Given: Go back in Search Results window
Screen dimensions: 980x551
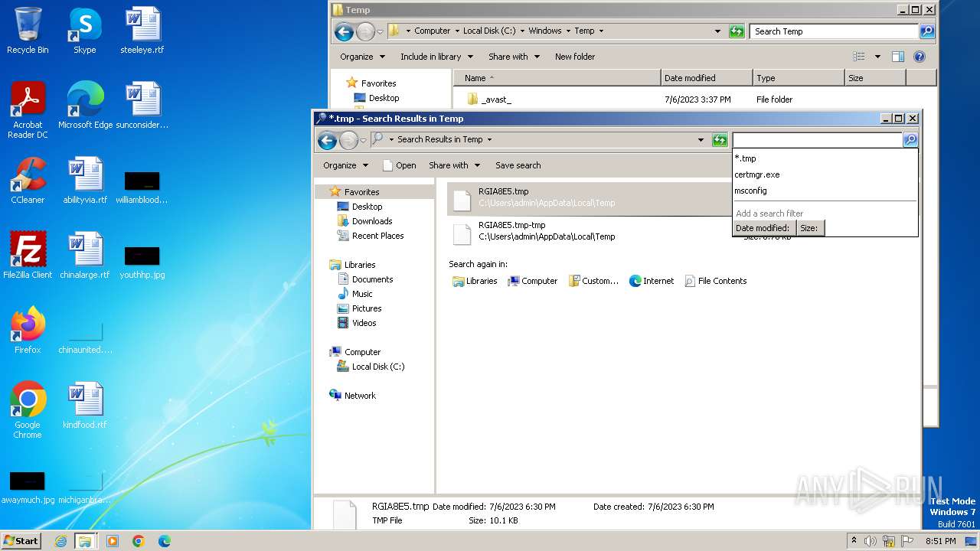Looking at the screenshot, I should [327, 140].
